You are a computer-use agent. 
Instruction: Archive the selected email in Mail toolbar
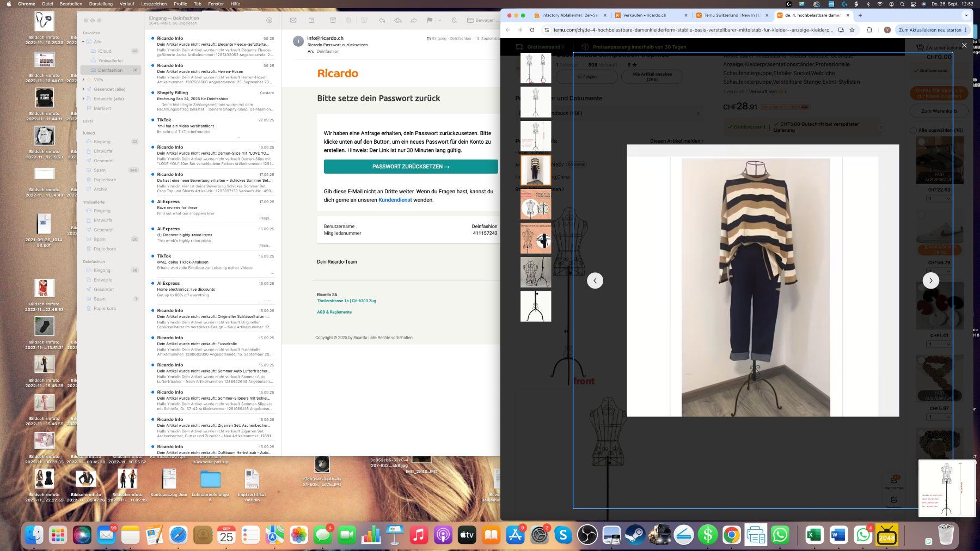333,20
